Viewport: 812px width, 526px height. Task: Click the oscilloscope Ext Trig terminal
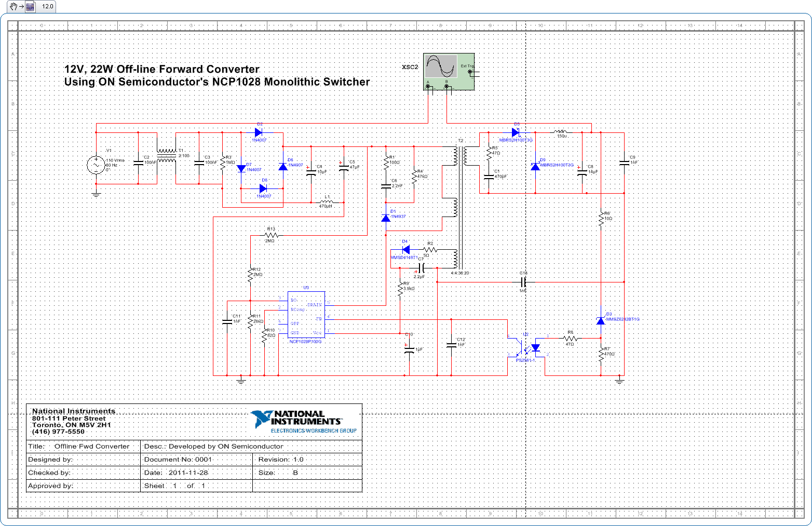(471, 72)
